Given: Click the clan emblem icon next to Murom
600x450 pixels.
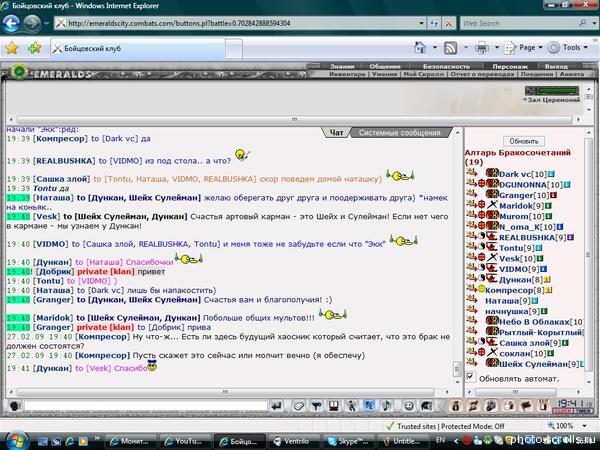Looking at the screenshot, I should (x=492, y=216).
